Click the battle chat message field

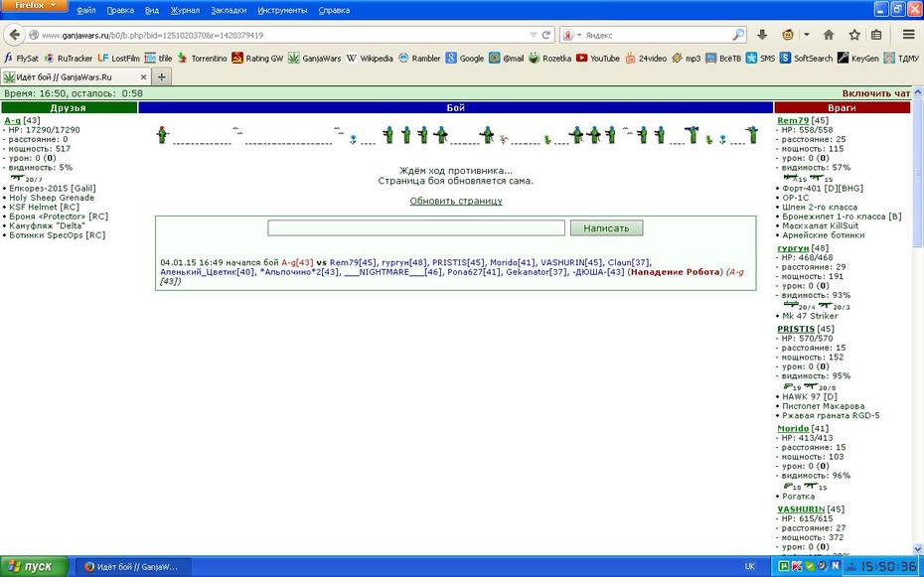coord(416,227)
